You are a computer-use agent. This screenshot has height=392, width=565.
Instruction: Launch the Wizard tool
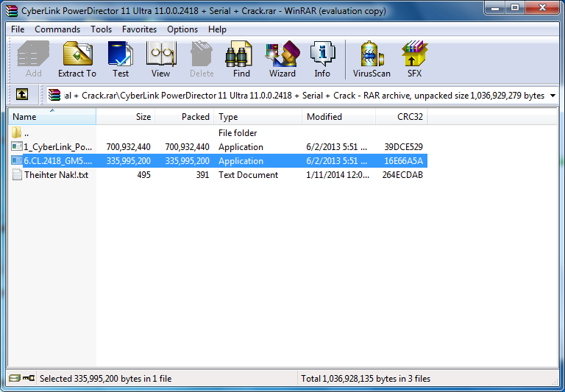(x=282, y=59)
